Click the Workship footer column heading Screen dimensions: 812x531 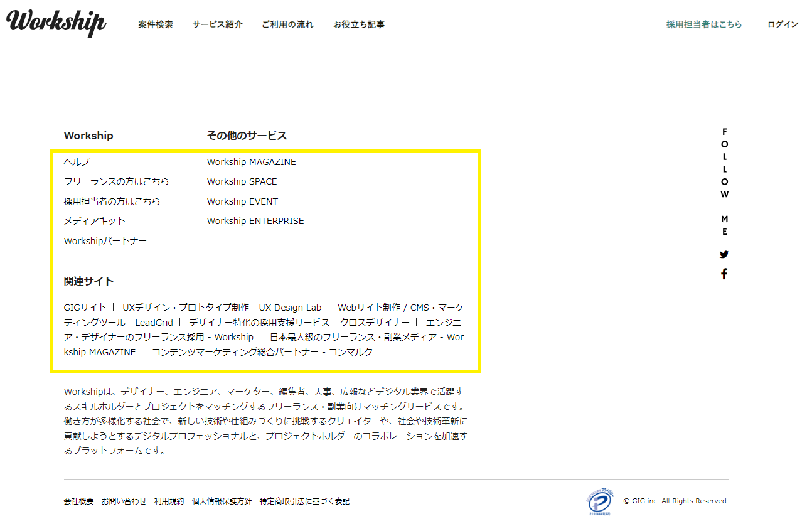pos(88,136)
